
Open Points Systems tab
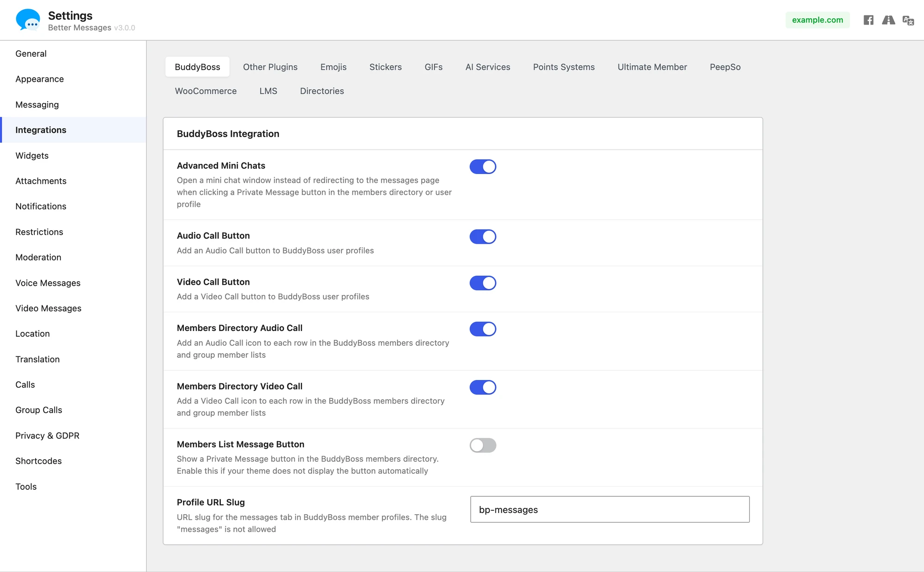pyautogui.click(x=564, y=67)
